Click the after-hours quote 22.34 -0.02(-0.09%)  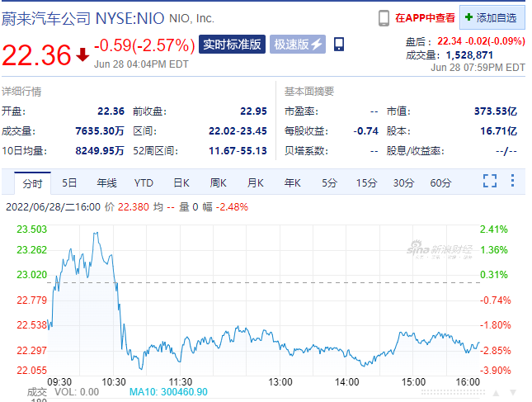pyautogui.click(x=481, y=41)
